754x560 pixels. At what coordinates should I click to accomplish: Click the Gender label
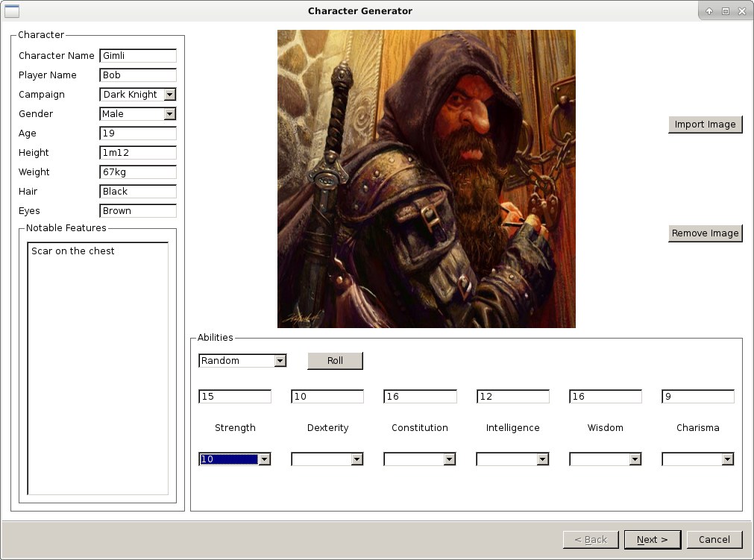36,114
